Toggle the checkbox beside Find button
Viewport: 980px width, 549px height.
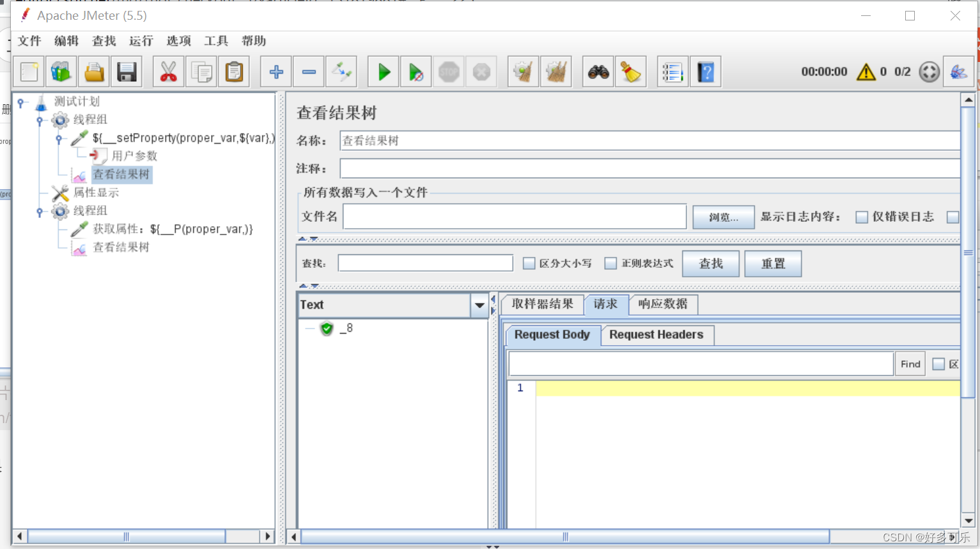[938, 364]
